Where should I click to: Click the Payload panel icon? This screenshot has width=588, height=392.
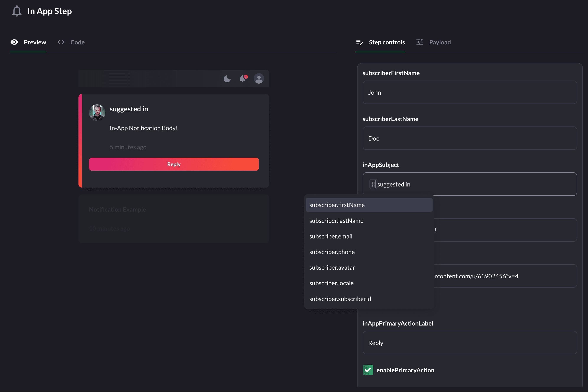(420, 42)
